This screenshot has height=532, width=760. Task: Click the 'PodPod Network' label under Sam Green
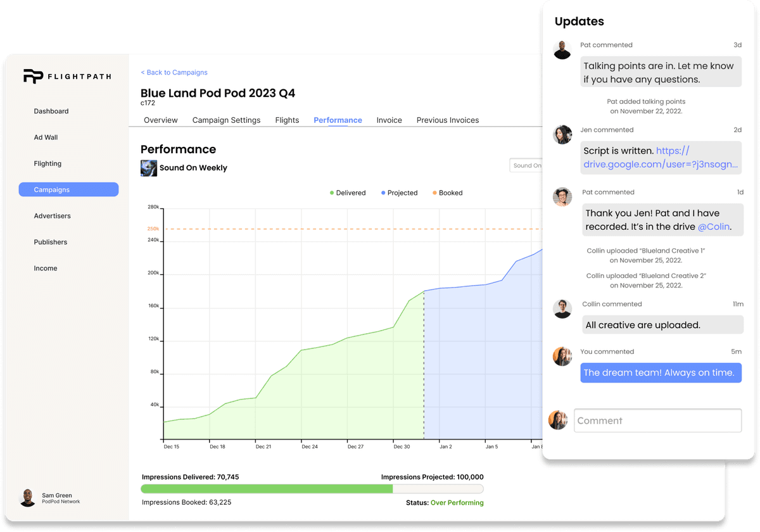(x=61, y=502)
